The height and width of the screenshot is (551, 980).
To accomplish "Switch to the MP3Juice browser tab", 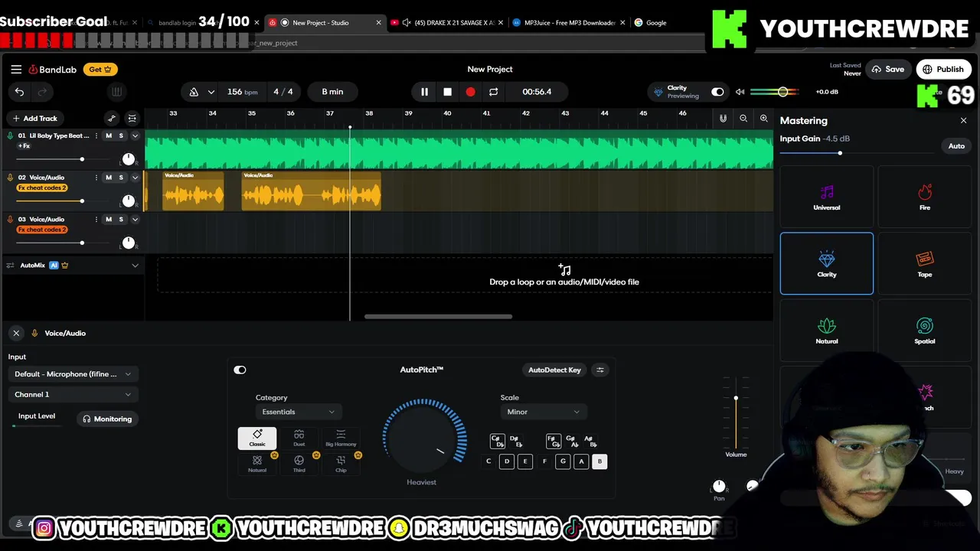I will [x=570, y=22].
